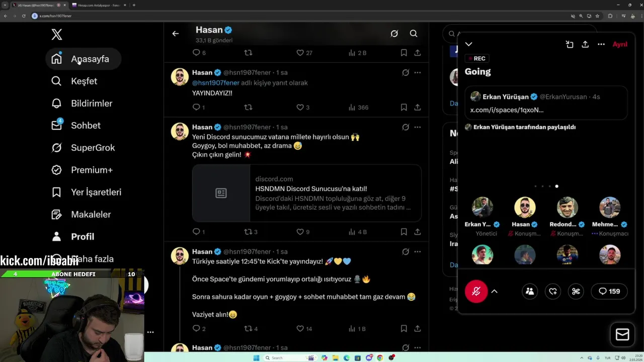
Task: Open a new browser tab
Action: [134, 5]
